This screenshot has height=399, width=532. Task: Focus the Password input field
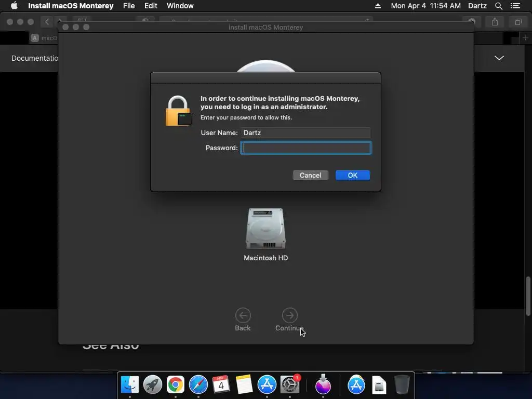tap(306, 148)
